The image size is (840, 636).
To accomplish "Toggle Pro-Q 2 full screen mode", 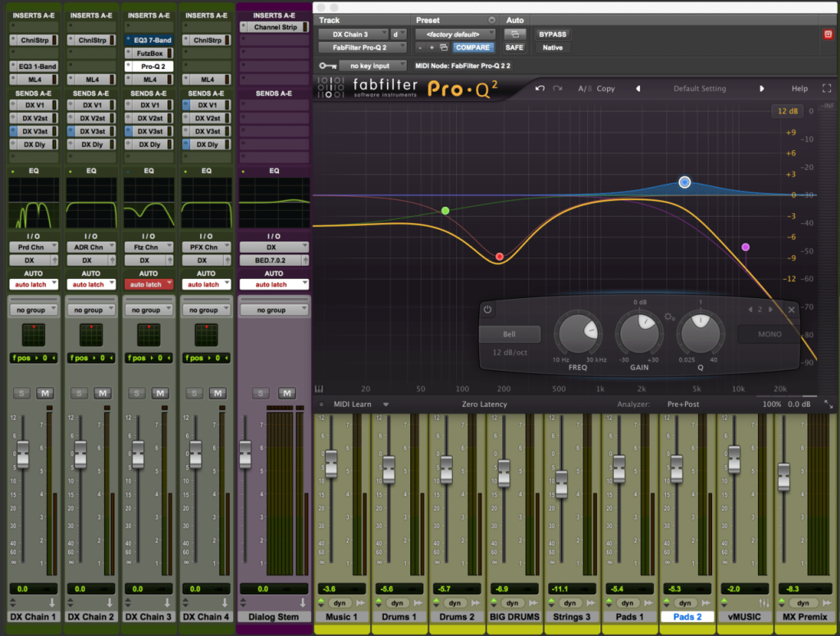I will (827, 89).
